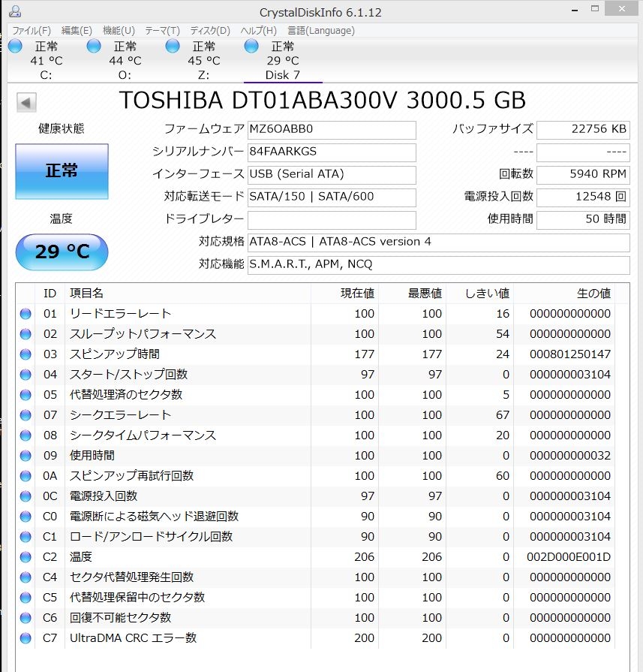Click the rotation rate field 5940 RPM
Screen dimensions: 643x672
583,175
